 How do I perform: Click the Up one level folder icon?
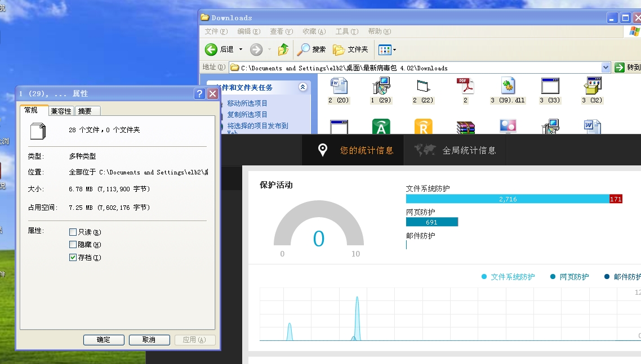point(283,50)
